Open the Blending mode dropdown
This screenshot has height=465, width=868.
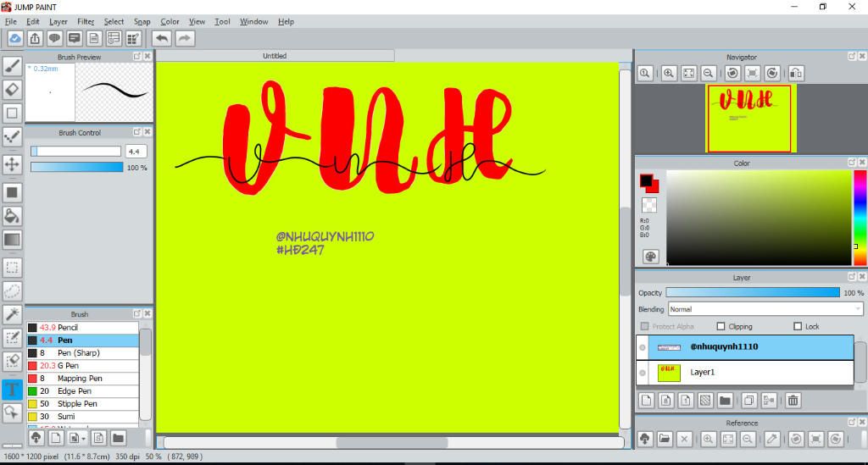pos(765,309)
